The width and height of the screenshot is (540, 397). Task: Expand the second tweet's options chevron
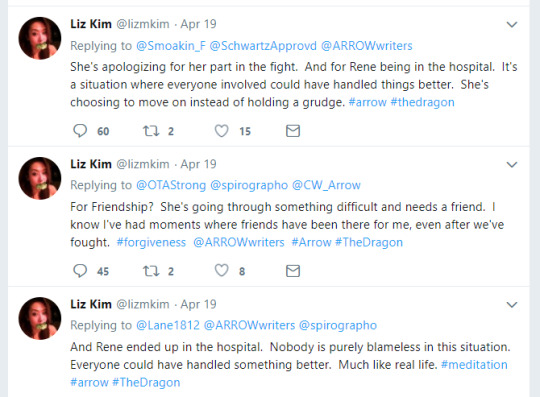pyautogui.click(x=512, y=165)
